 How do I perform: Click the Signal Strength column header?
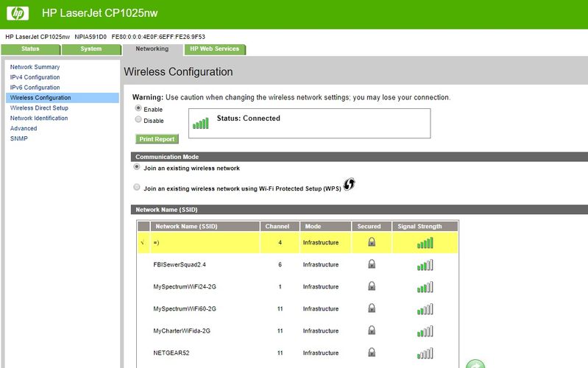point(425,226)
